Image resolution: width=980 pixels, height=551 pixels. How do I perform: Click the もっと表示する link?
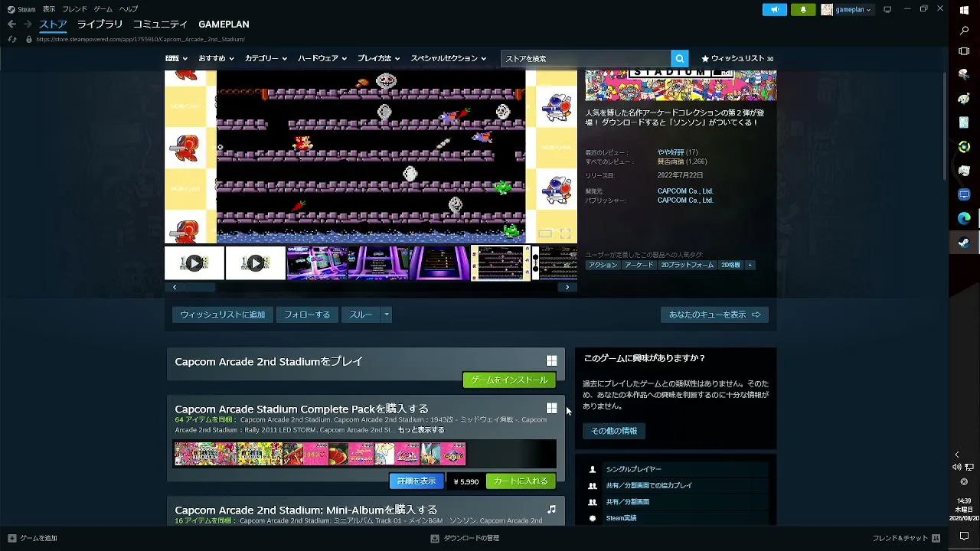(x=421, y=430)
